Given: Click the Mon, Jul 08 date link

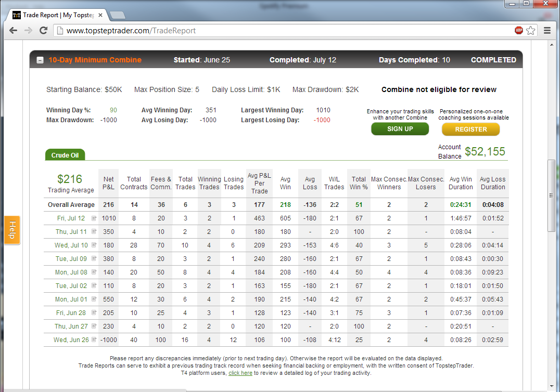Looking at the screenshot, I should coord(71,272).
